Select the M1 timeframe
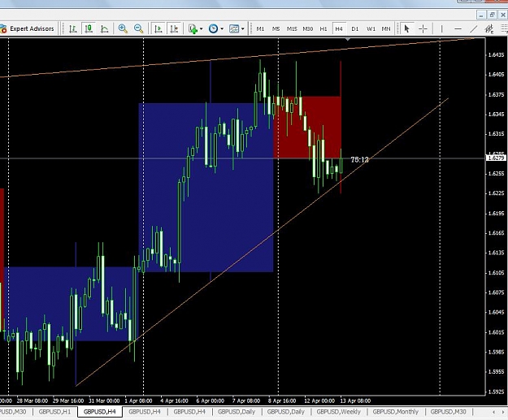 pyautogui.click(x=260, y=28)
